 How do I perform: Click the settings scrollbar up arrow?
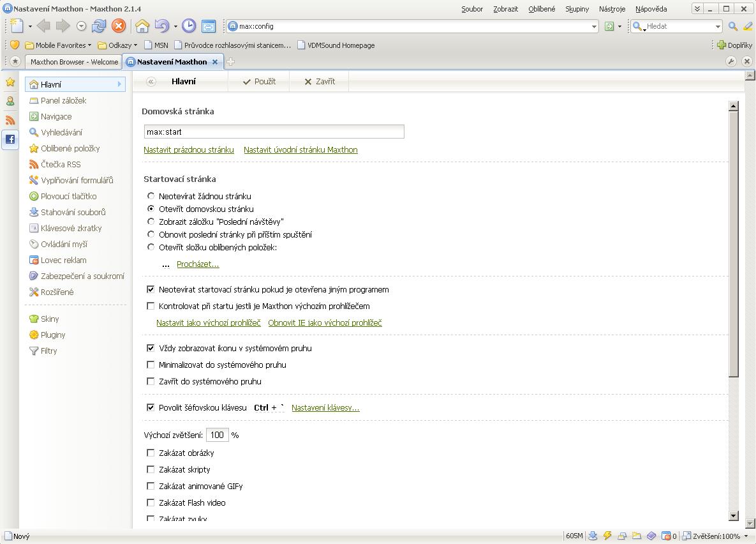(x=733, y=106)
